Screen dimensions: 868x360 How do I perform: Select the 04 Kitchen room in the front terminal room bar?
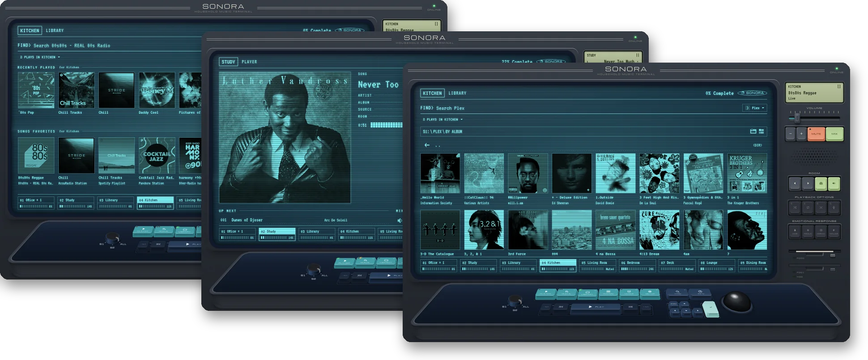tap(558, 266)
